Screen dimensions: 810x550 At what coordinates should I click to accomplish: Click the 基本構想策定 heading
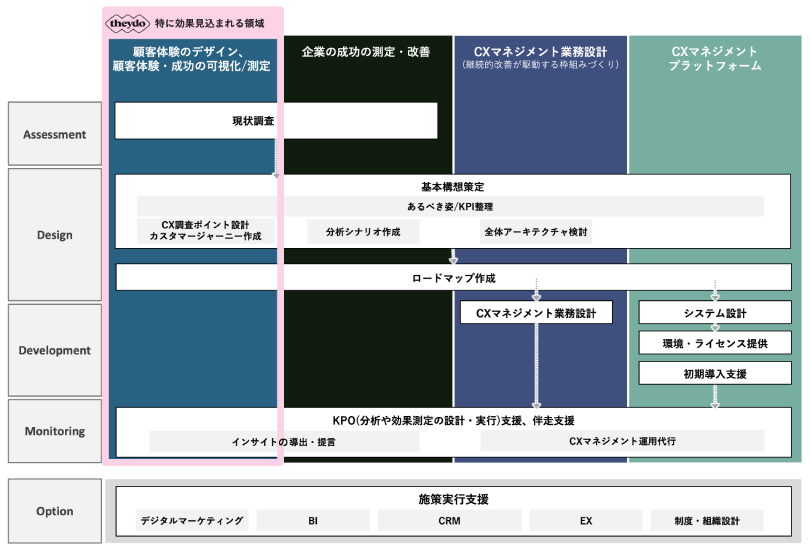pyautogui.click(x=453, y=186)
